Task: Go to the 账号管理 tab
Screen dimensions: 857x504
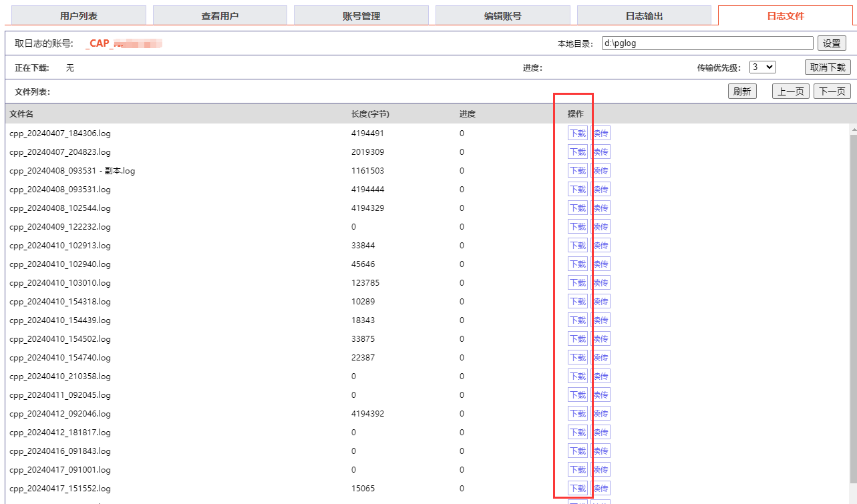Action: click(361, 15)
